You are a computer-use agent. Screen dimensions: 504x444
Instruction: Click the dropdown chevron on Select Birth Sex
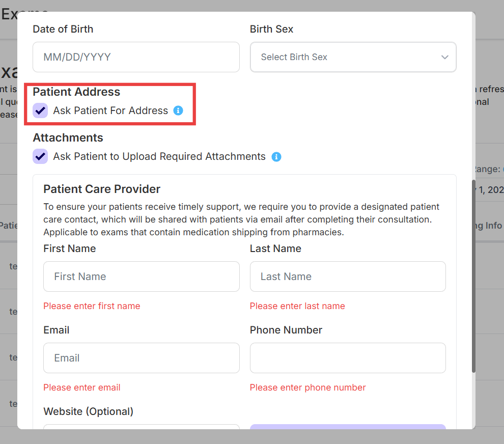pyautogui.click(x=444, y=57)
